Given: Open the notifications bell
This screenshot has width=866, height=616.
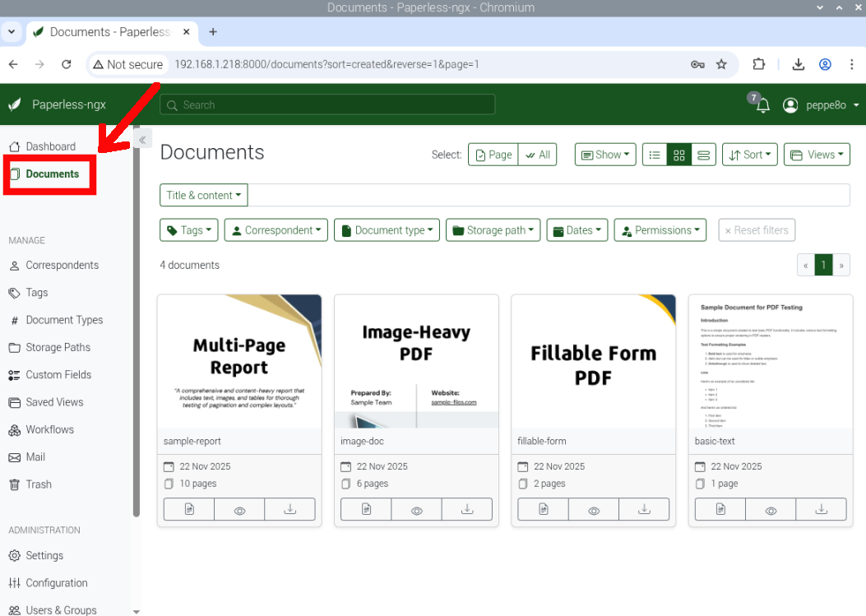Looking at the screenshot, I should tap(762, 105).
